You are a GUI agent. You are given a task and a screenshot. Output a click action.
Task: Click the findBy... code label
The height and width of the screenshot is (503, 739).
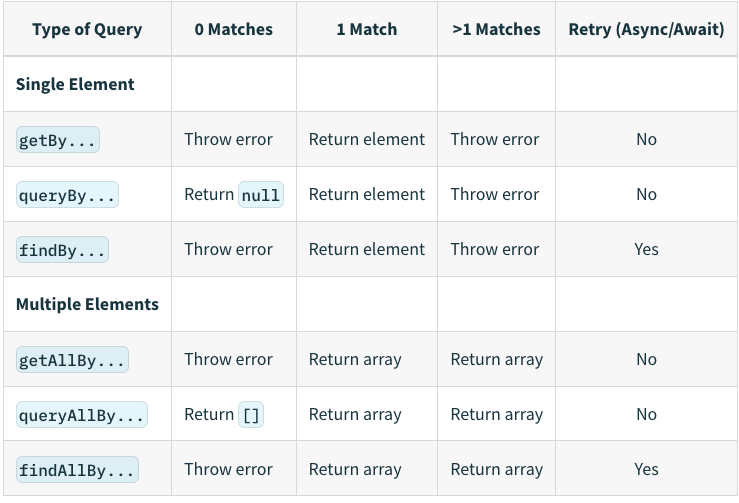click(62, 250)
